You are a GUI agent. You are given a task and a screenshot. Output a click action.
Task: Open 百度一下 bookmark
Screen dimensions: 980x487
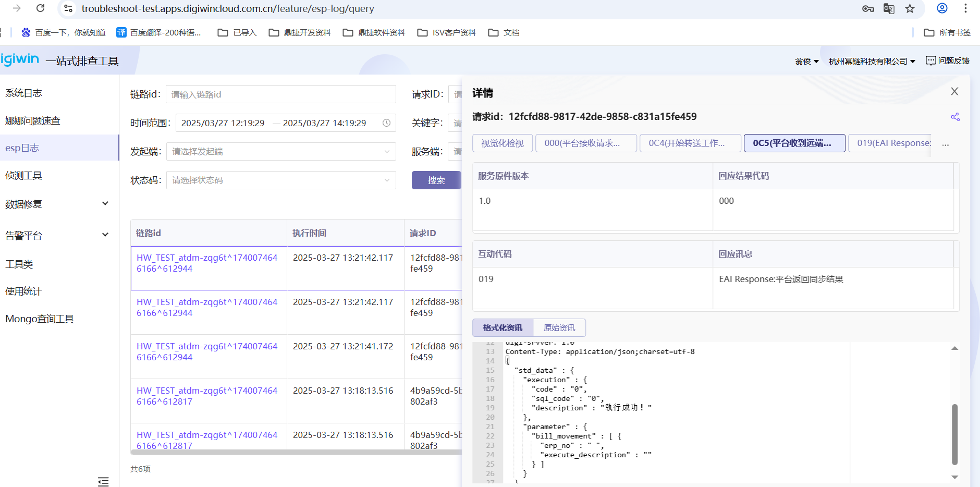click(x=64, y=32)
